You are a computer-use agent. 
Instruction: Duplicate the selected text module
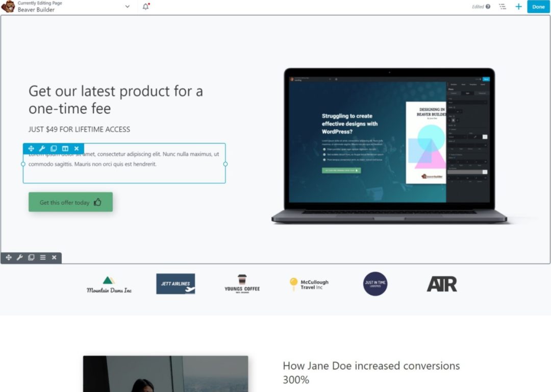click(x=54, y=149)
